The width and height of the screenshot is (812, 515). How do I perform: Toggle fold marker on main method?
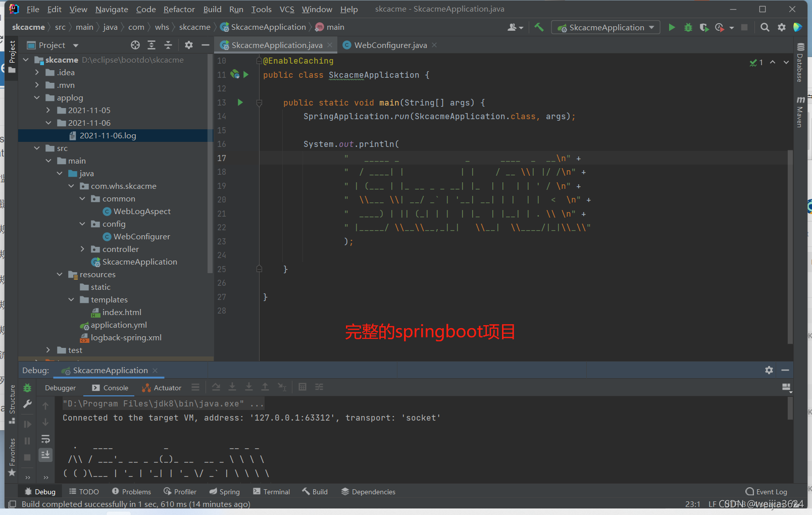pyautogui.click(x=259, y=102)
